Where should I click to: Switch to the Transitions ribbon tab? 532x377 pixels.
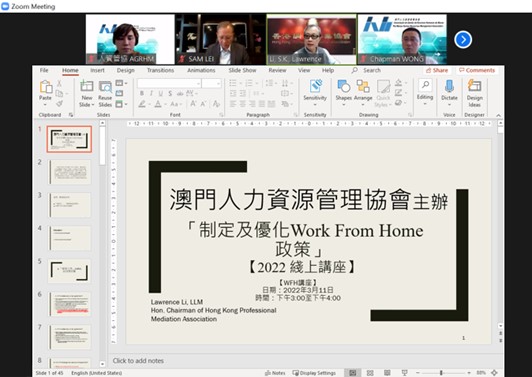160,70
